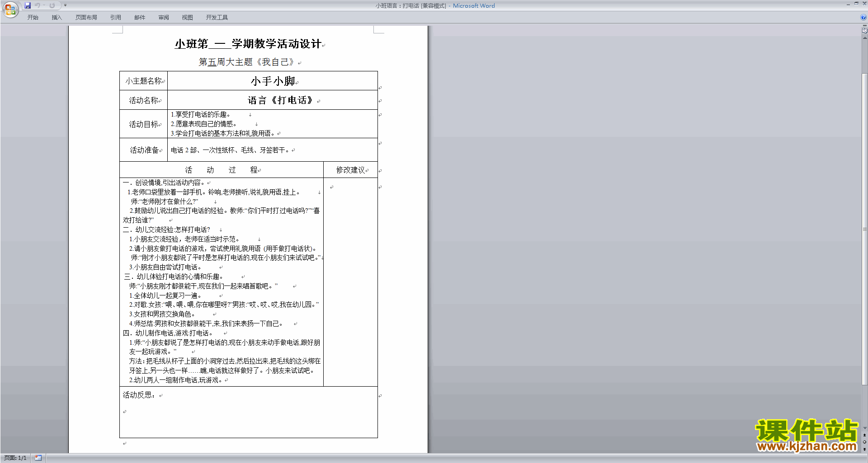
Task: Click the 修改建议 header cell
Action: [x=350, y=170]
